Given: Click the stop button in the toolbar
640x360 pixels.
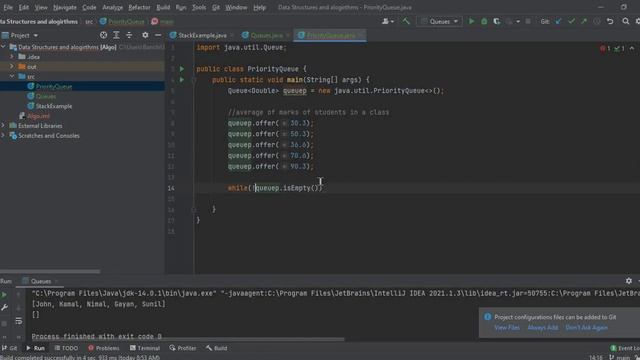Looking at the screenshot, I should tap(528, 21).
